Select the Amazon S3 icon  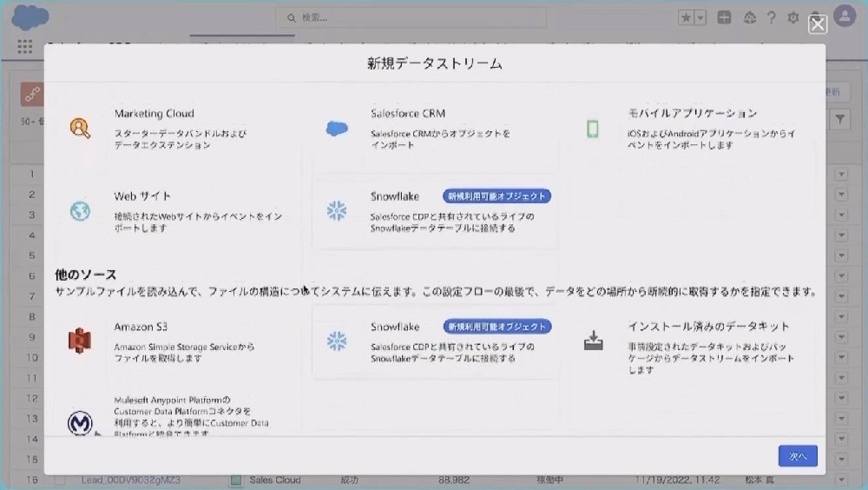(80, 341)
